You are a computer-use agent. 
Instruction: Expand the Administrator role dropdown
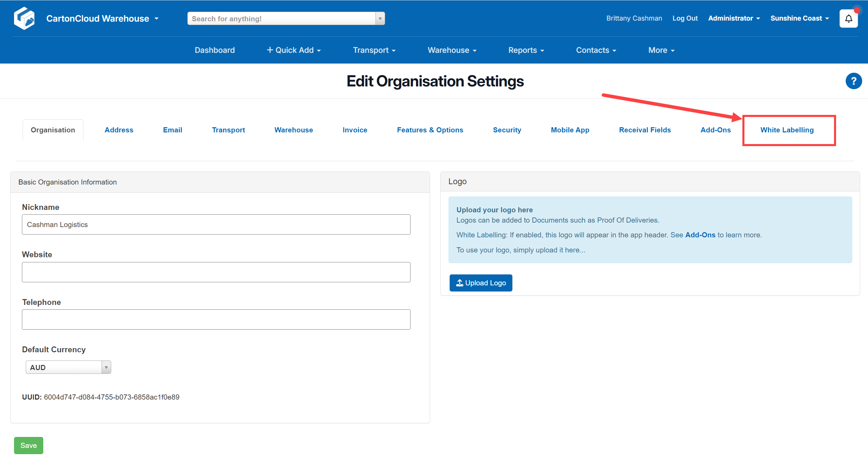coord(734,18)
